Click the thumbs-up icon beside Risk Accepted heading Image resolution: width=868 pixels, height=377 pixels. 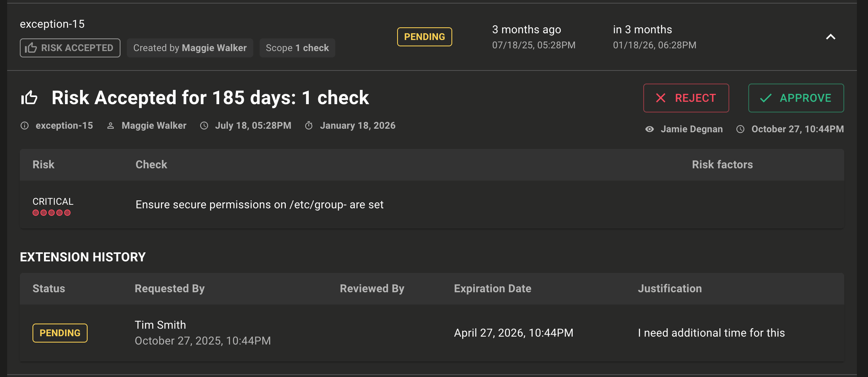(29, 97)
